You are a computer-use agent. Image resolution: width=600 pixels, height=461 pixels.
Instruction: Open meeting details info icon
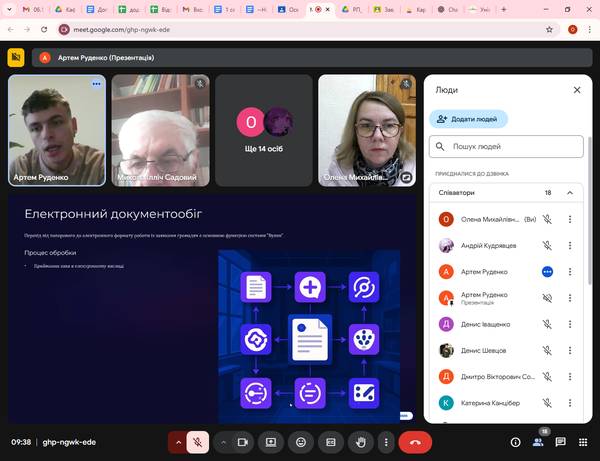516,442
